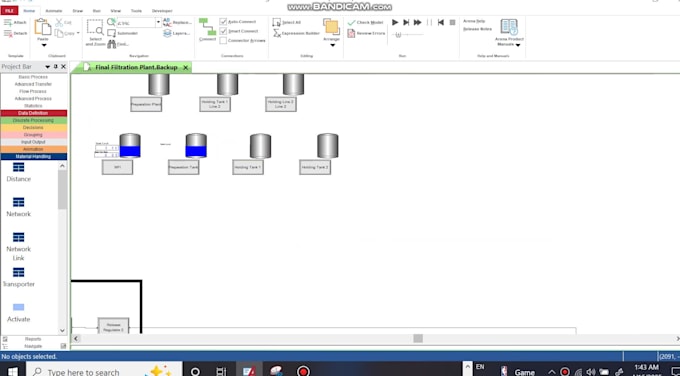
Task: End the simulation run
Action: point(452,22)
